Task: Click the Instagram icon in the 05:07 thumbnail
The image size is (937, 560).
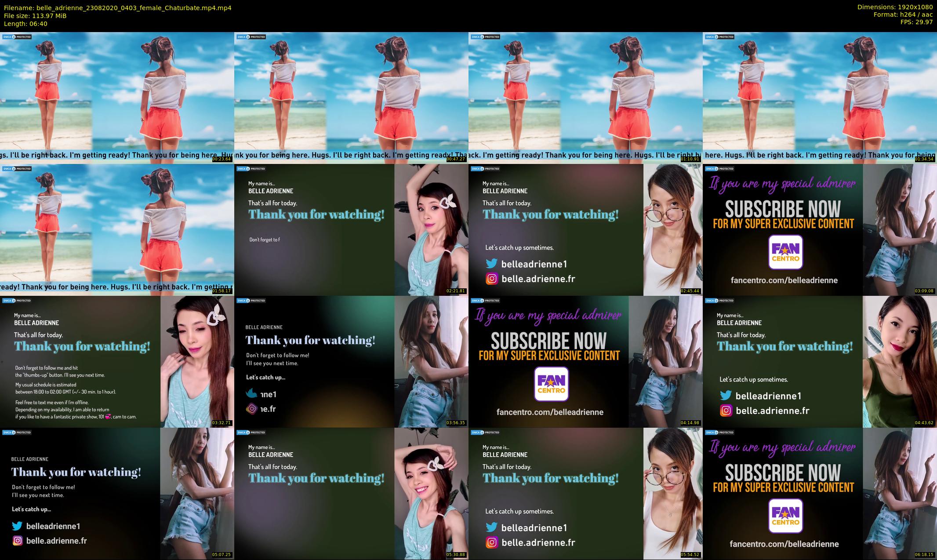Action: (18, 541)
